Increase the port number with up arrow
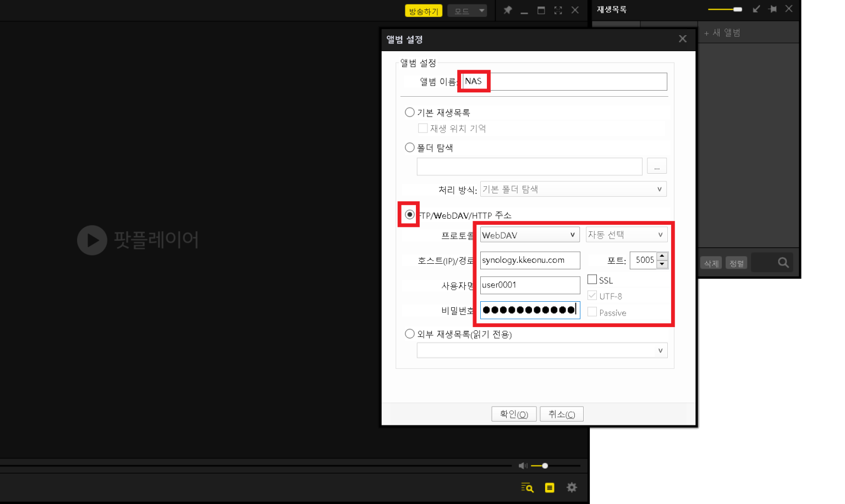 662,256
